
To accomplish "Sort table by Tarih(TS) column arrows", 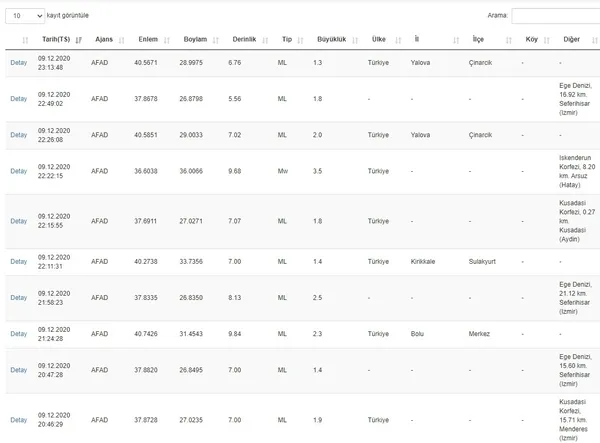I will click(x=78, y=40).
